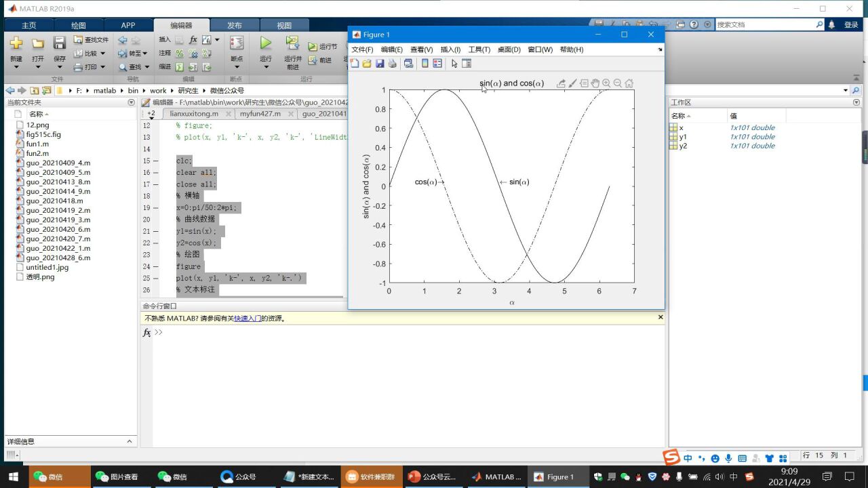
Task: Open the Getting Started link in command window
Action: [248, 318]
